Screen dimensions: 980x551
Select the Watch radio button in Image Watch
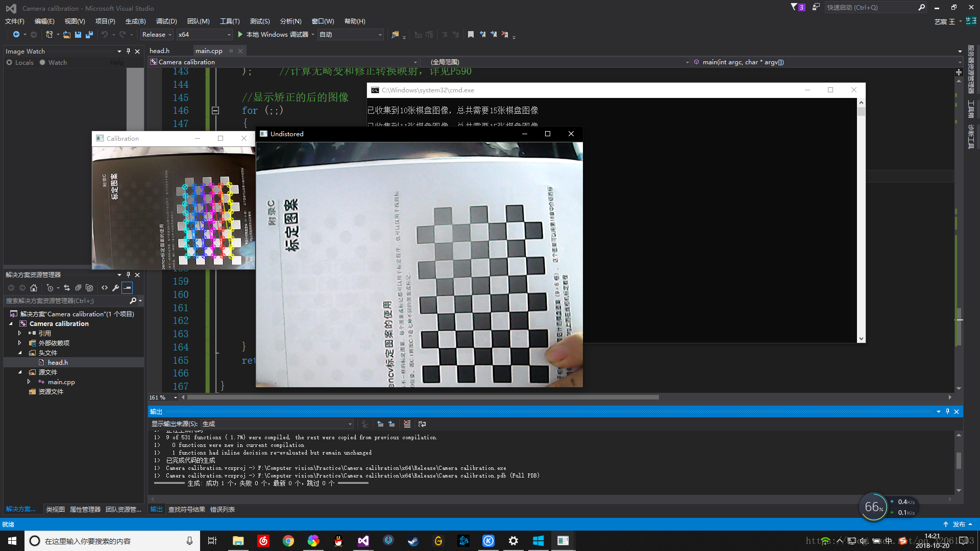[x=42, y=62]
